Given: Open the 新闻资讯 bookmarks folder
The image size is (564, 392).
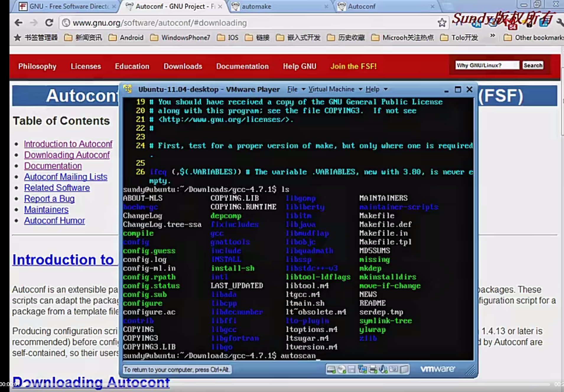Looking at the screenshot, I should [83, 37].
